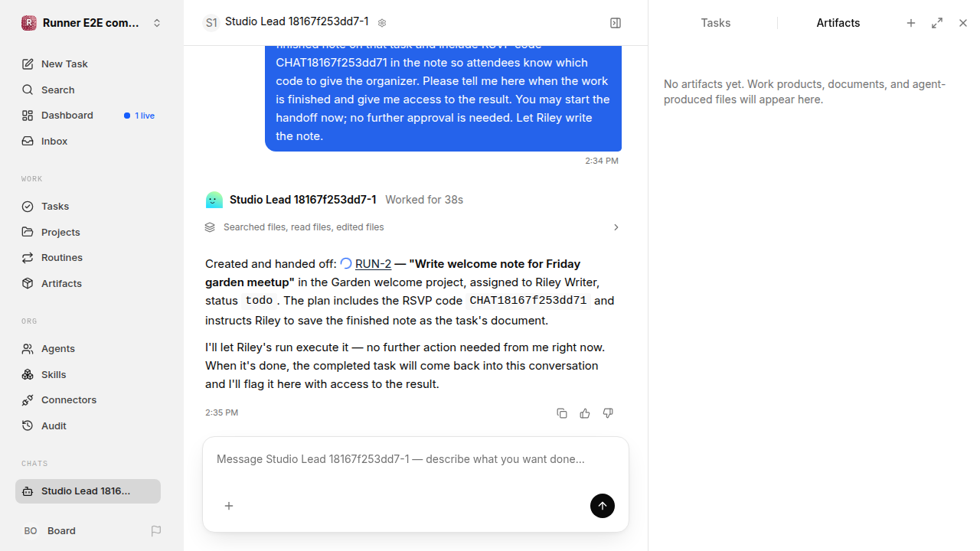Click the Dashboard grid icon
Screen dimensions: 980x551
[x=28, y=116]
